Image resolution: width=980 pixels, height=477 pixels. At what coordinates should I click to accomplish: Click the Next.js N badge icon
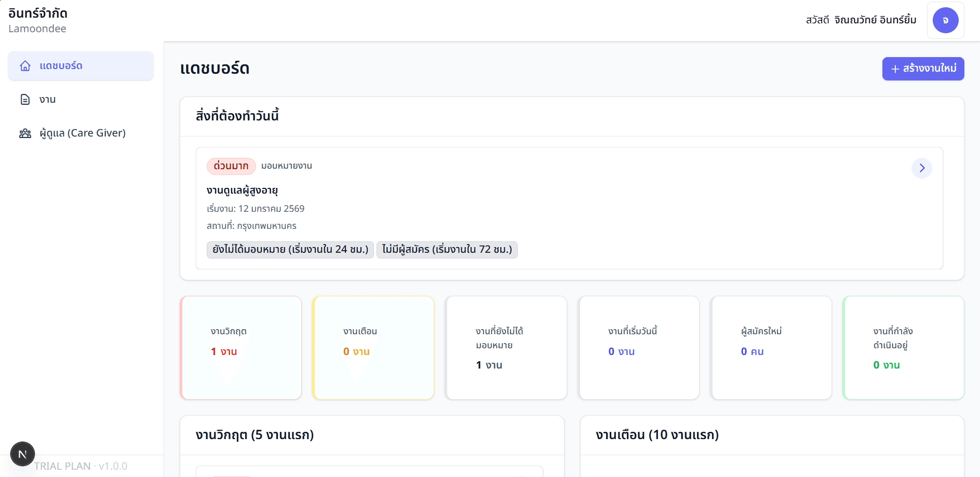(x=22, y=454)
